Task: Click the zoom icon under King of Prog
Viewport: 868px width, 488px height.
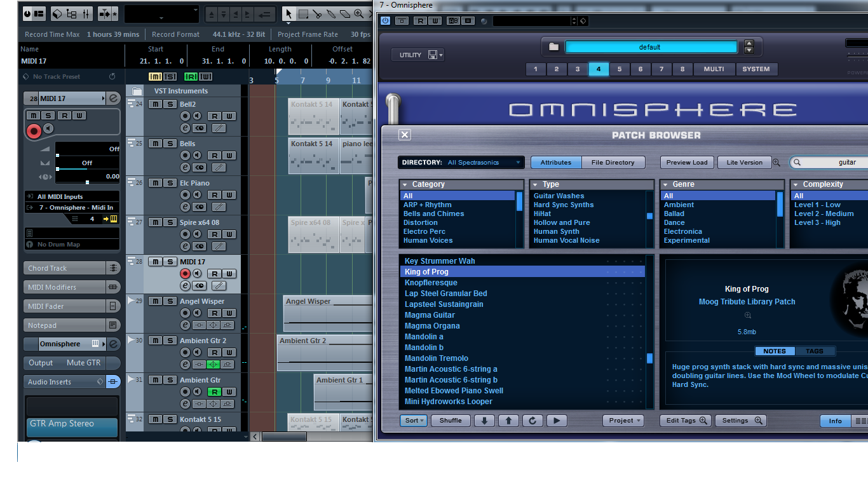Action: tap(747, 315)
